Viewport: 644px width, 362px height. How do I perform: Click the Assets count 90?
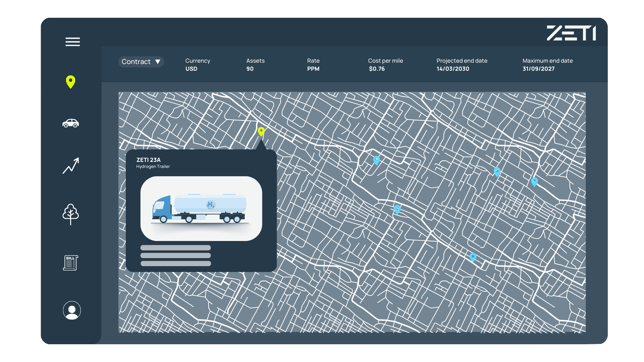250,69
